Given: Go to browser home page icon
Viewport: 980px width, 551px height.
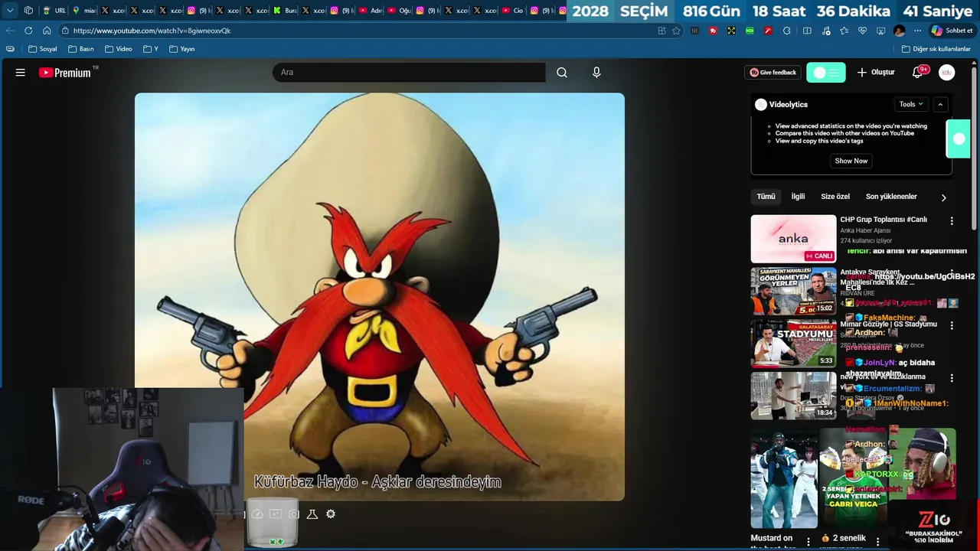Looking at the screenshot, I should 47,31.
